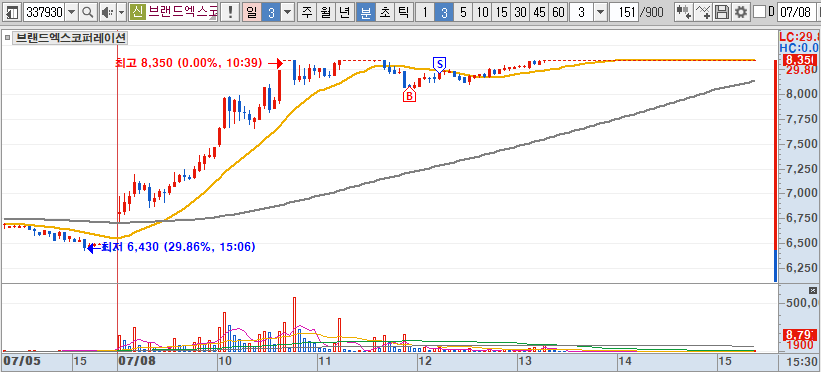821x372 pixels.
Task: Set interval to 60 minutes
Action: pyautogui.click(x=558, y=12)
